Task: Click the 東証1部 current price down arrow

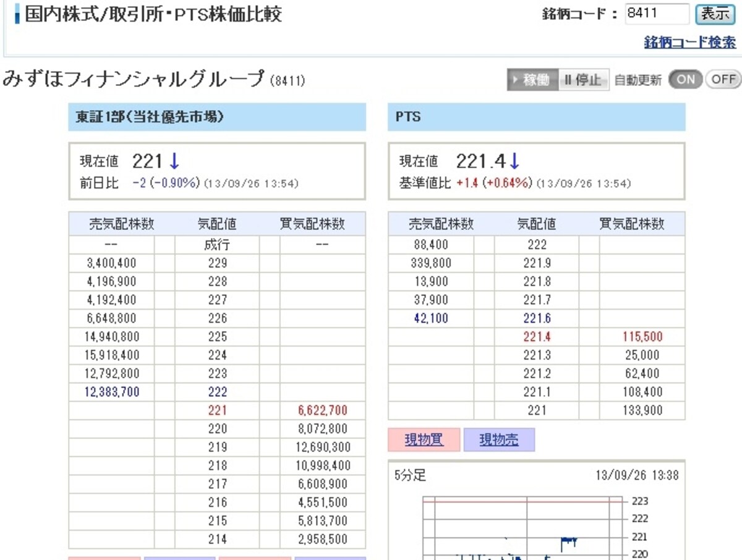Action: (174, 161)
